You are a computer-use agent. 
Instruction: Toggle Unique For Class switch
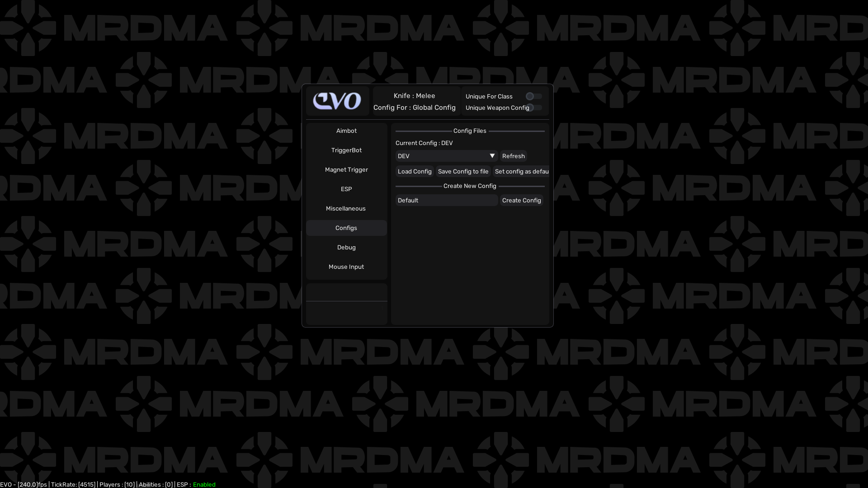tap(533, 96)
